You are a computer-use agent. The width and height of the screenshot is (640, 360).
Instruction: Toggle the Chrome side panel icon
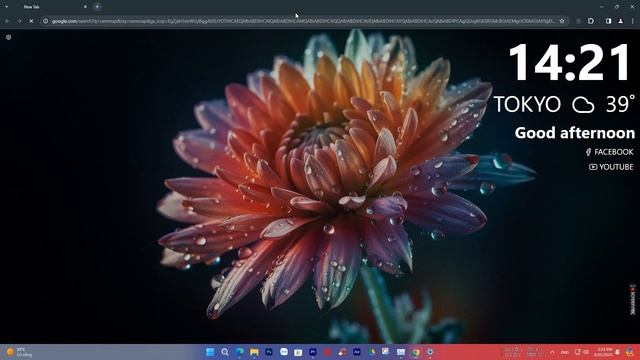[609, 21]
